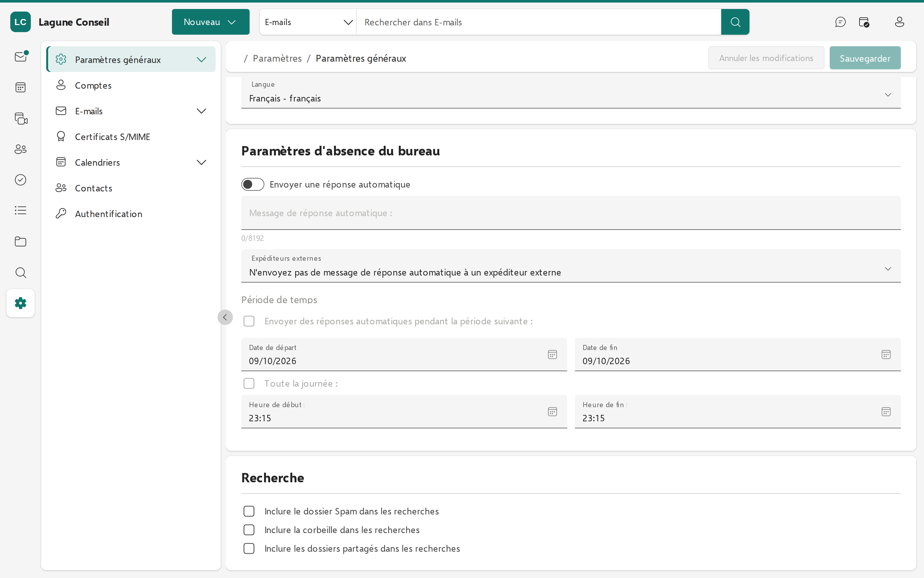The height and width of the screenshot is (578, 924).
Task: Open the contacts module in left rail
Action: click(x=21, y=149)
